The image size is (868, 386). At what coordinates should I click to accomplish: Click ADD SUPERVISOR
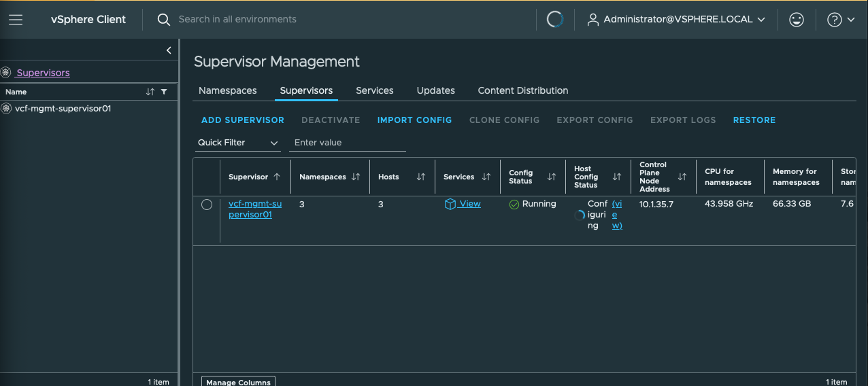243,120
